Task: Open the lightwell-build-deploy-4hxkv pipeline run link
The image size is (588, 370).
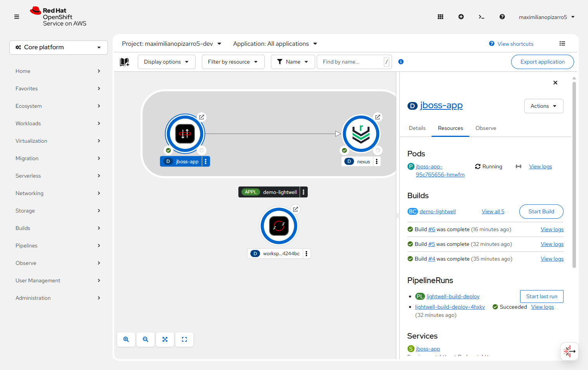Action: [450, 307]
